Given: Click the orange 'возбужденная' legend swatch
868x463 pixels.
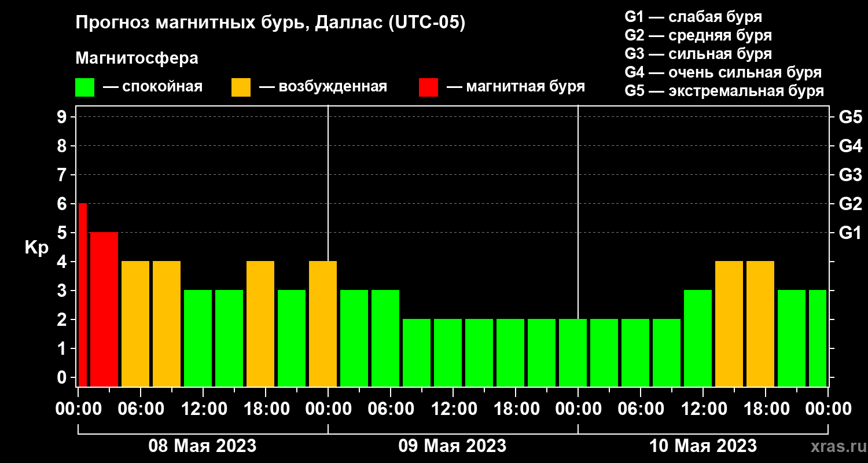Looking at the screenshot, I should pos(241,87).
